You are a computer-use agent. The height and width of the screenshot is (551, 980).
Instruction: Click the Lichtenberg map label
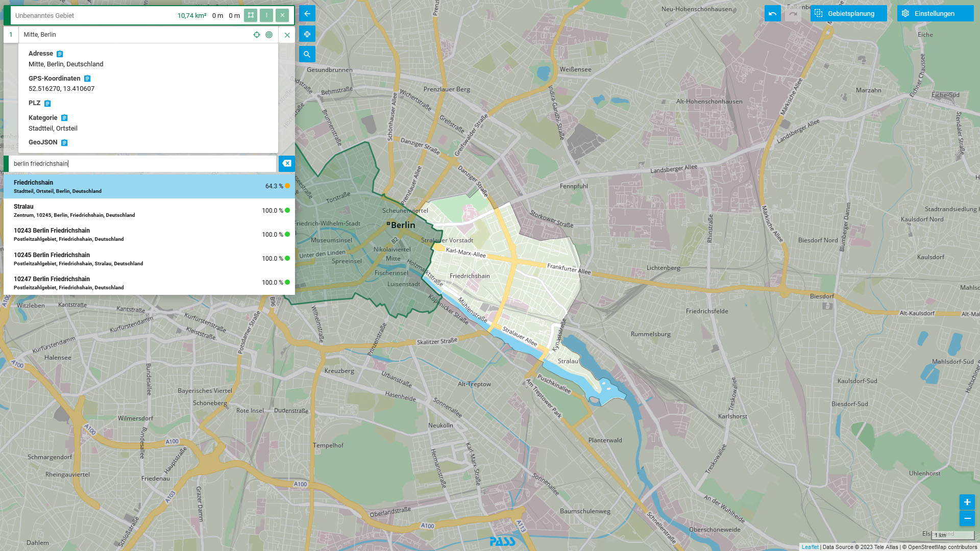point(664,268)
